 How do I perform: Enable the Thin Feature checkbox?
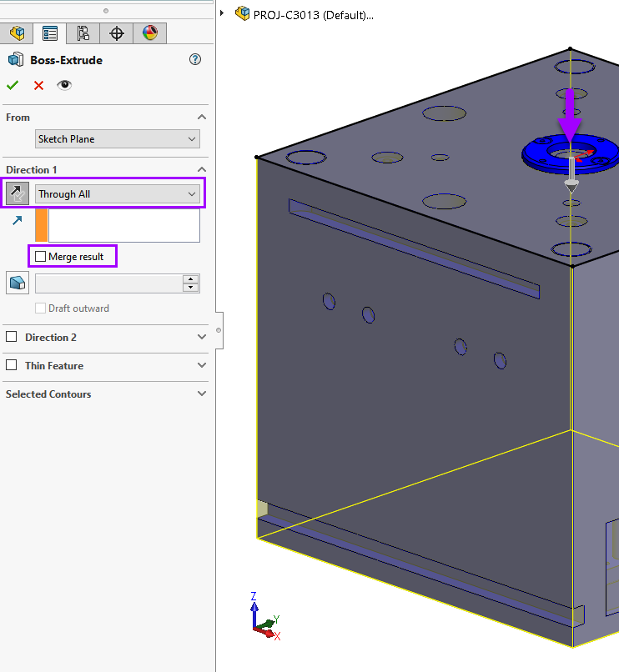click(x=12, y=365)
